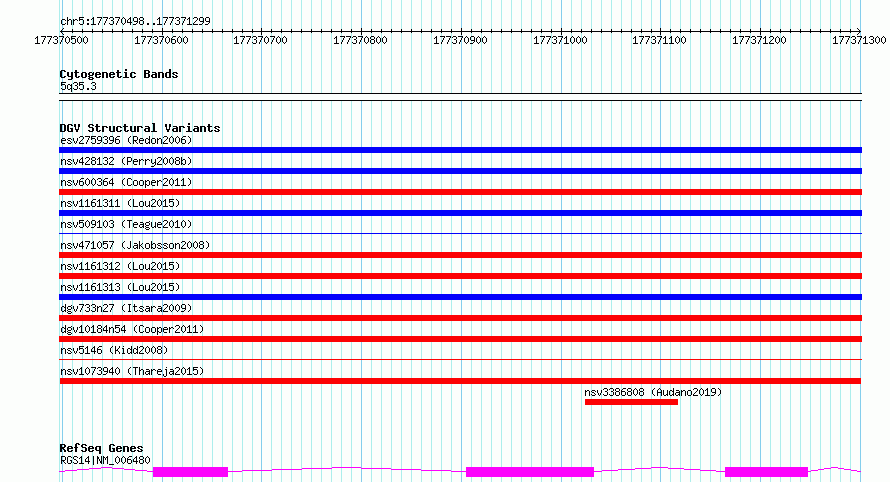Image resolution: width=890 pixels, height=482 pixels.
Task: Click the 5q35.3 band label
Action: pyautogui.click(x=78, y=86)
